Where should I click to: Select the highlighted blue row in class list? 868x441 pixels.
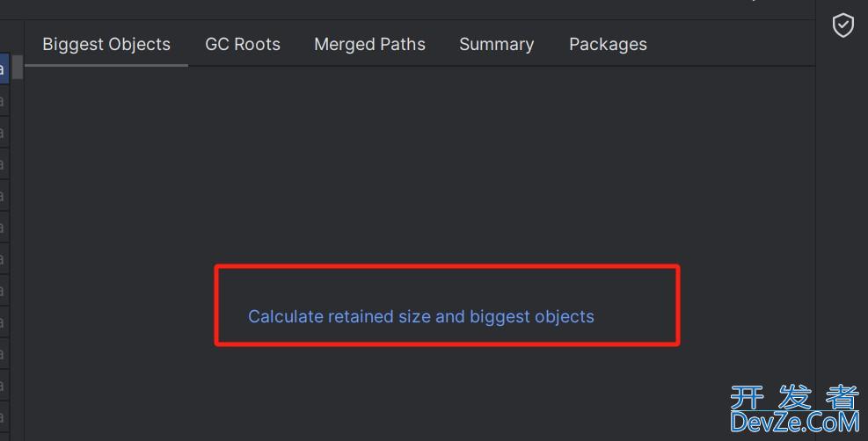point(4,69)
